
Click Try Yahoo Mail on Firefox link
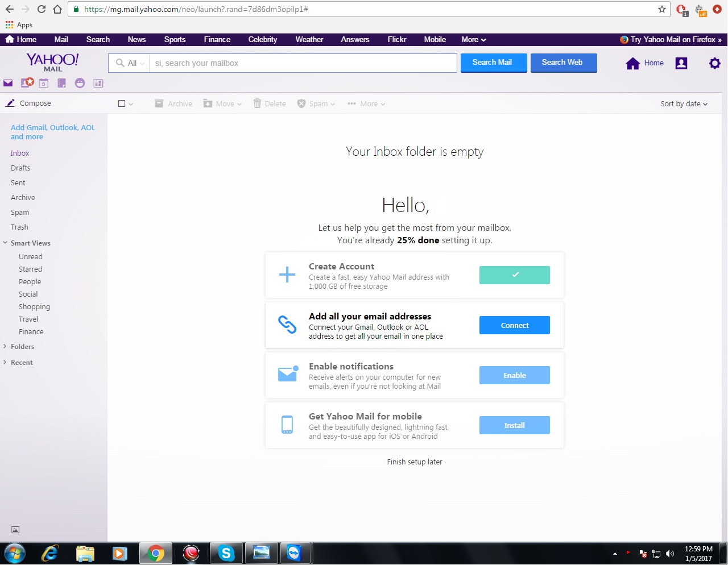click(671, 39)
